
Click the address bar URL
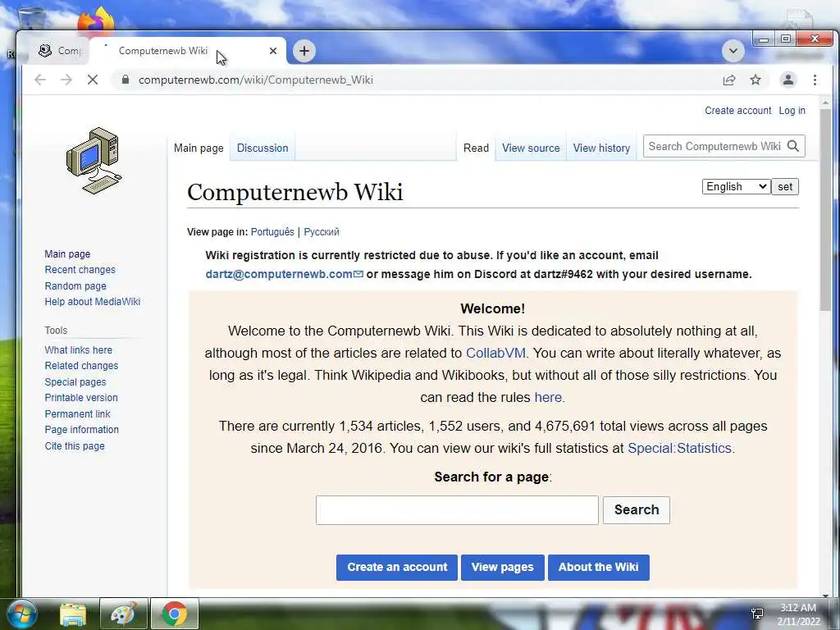[256, 80]
